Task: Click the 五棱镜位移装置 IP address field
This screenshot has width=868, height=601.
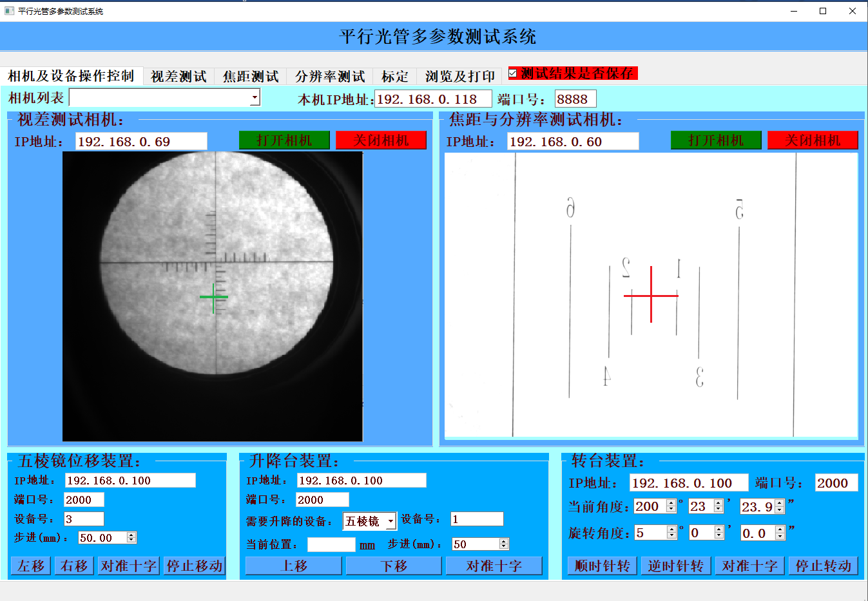Action: (x=130, y=481)
